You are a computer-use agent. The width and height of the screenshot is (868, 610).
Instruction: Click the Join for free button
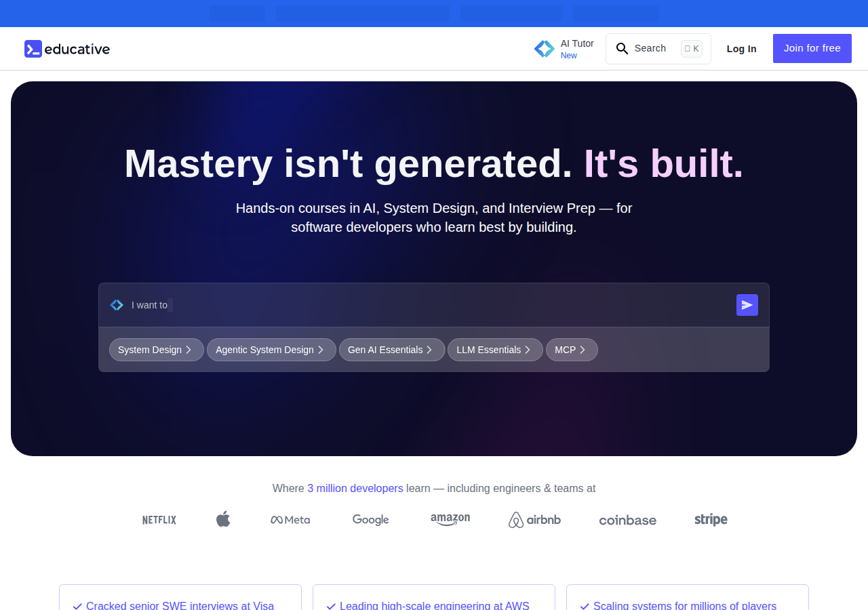click(x=812, y=49)
